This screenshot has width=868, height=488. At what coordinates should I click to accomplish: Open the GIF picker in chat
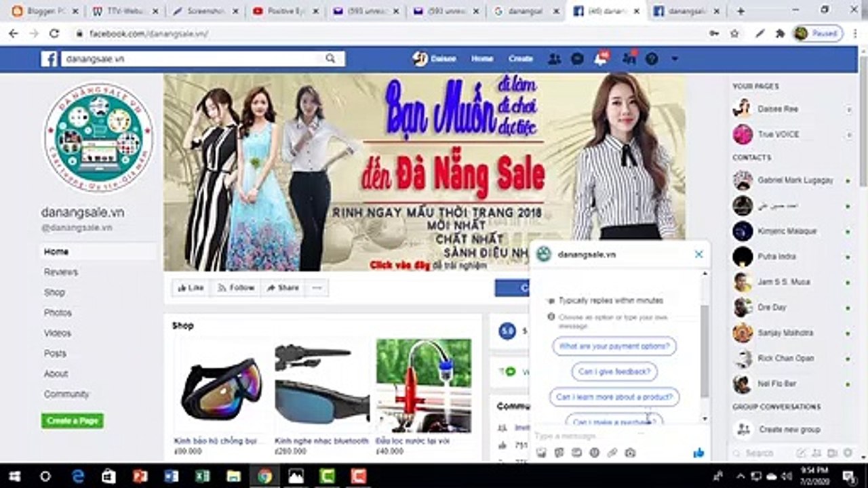point(576,453)
